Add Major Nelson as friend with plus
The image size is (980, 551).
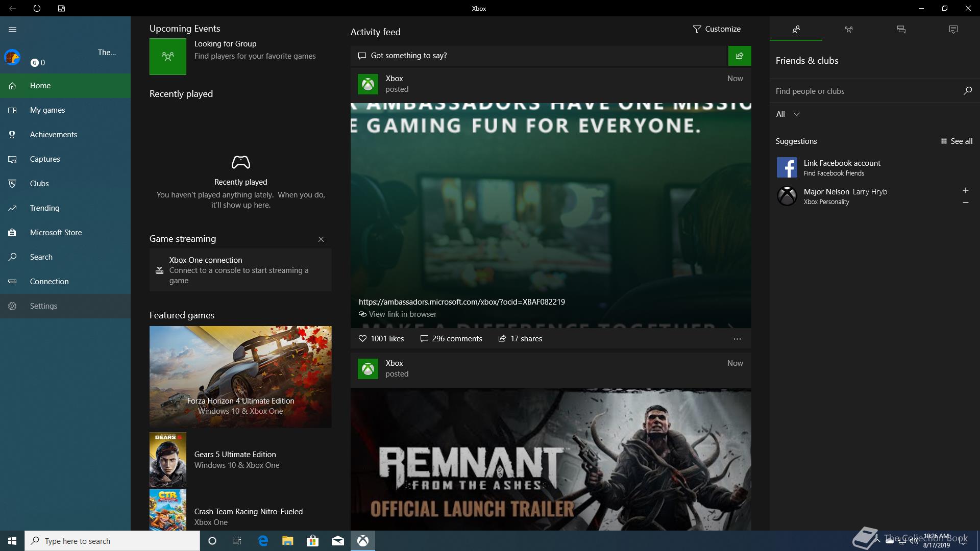pyautogui.click(x=966, y=190)
